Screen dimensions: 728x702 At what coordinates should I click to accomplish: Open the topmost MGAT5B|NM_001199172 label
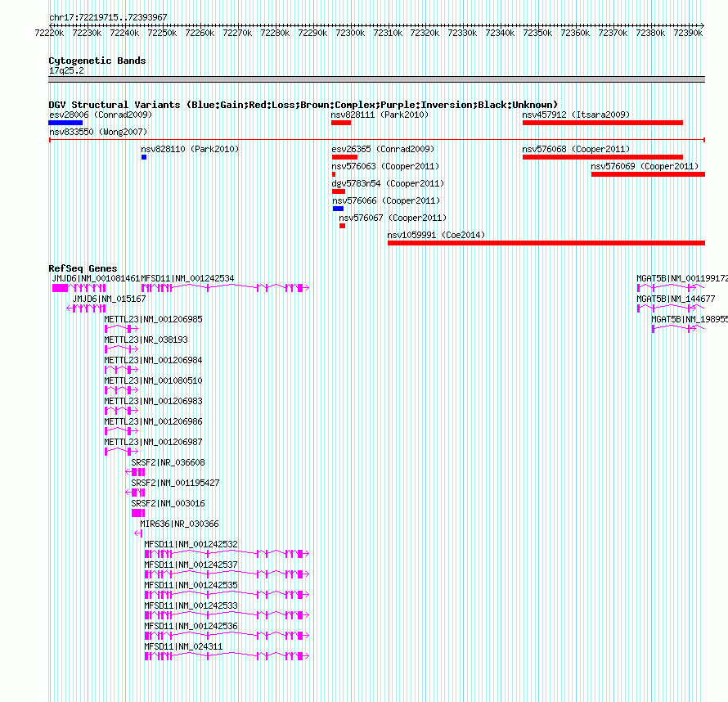[x=682, y=278]
